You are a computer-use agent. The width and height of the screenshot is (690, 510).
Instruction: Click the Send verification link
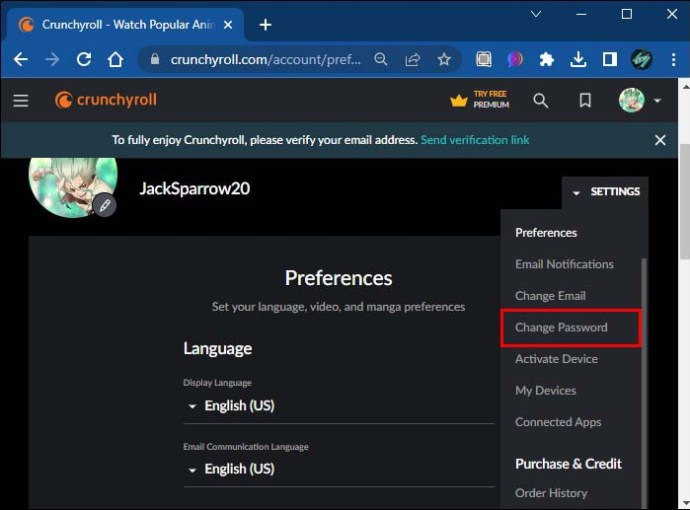pyautogui.click(x=475, y=140)
